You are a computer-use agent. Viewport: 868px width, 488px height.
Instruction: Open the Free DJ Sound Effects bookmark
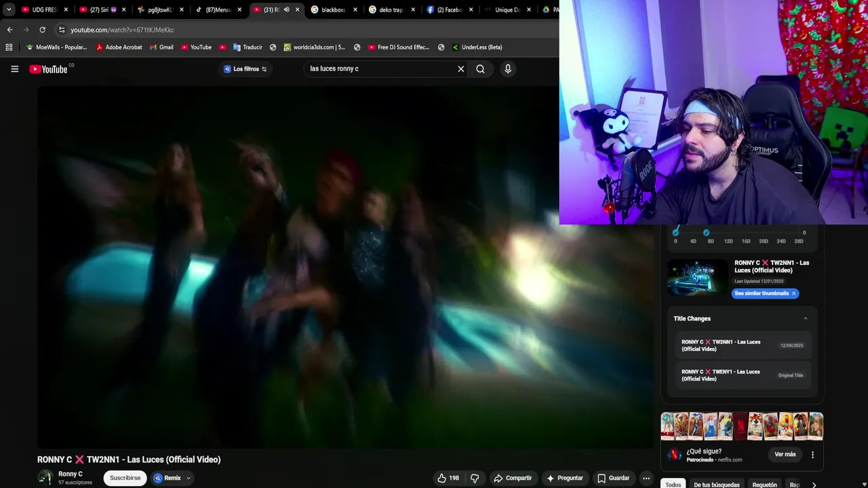pyautogui.click(x=398, y=47)
